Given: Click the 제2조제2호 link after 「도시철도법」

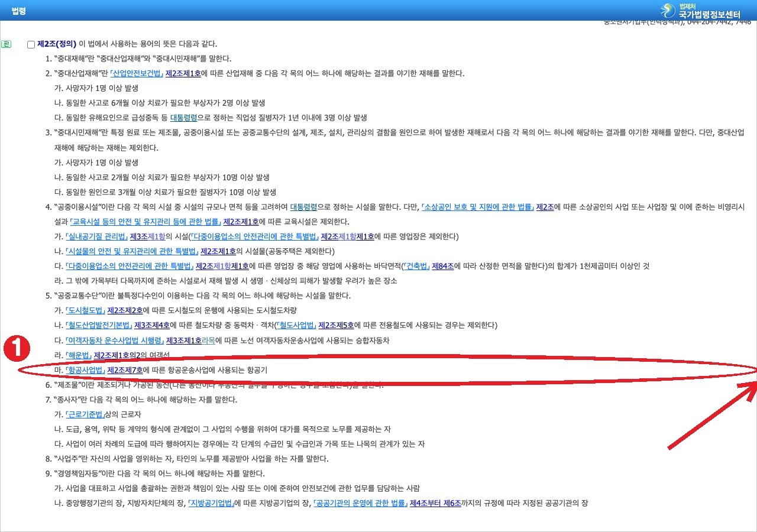Looking at the screenshot, I should point(125,310).
